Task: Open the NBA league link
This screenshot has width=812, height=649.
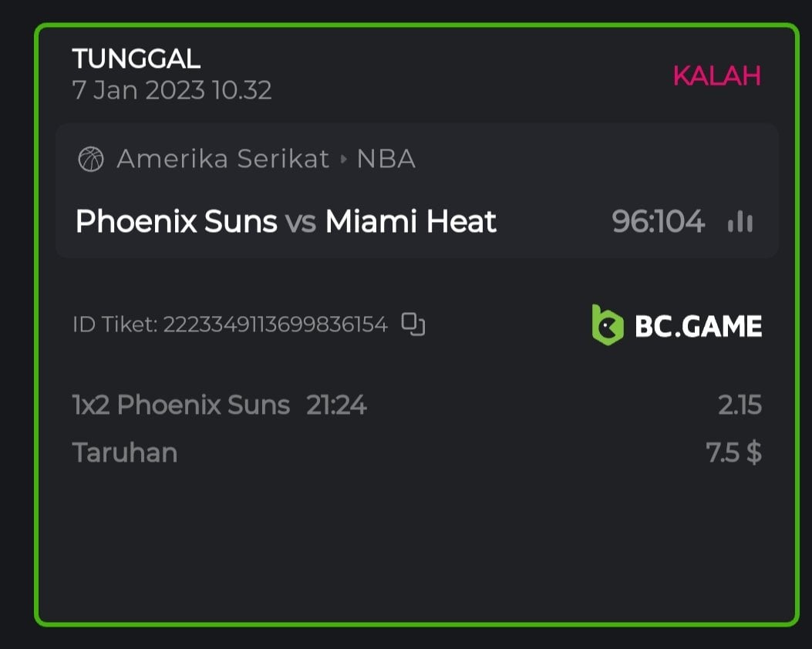Action: pos(386,160)
